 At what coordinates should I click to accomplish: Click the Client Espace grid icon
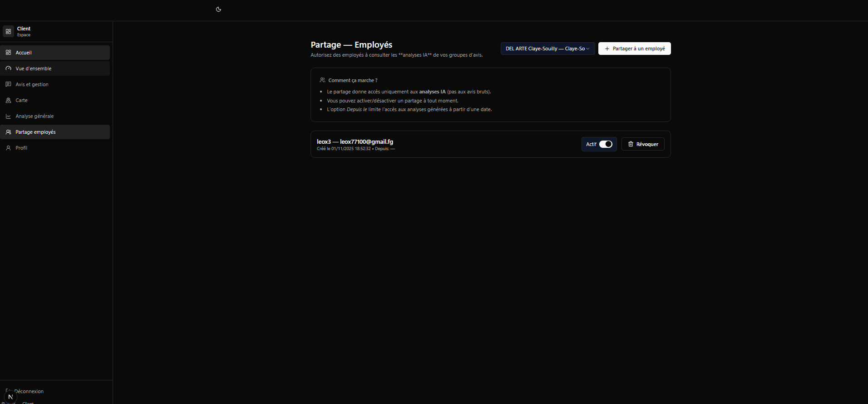8,31
